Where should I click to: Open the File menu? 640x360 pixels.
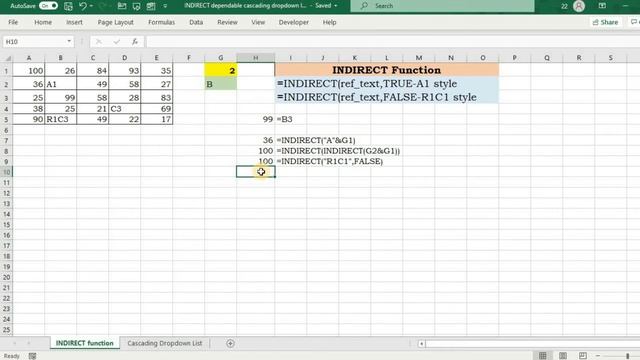(x=13, y=22)
